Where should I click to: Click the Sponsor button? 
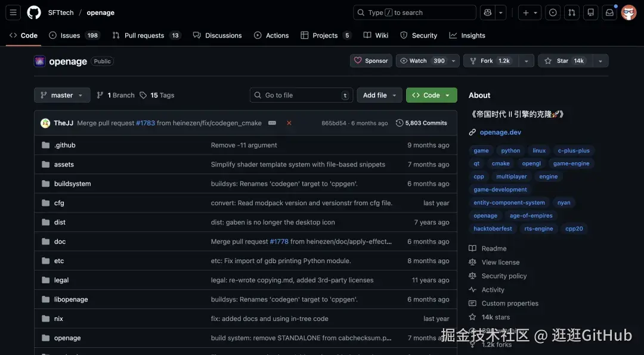pyautogui.click(x=371, y=61)
